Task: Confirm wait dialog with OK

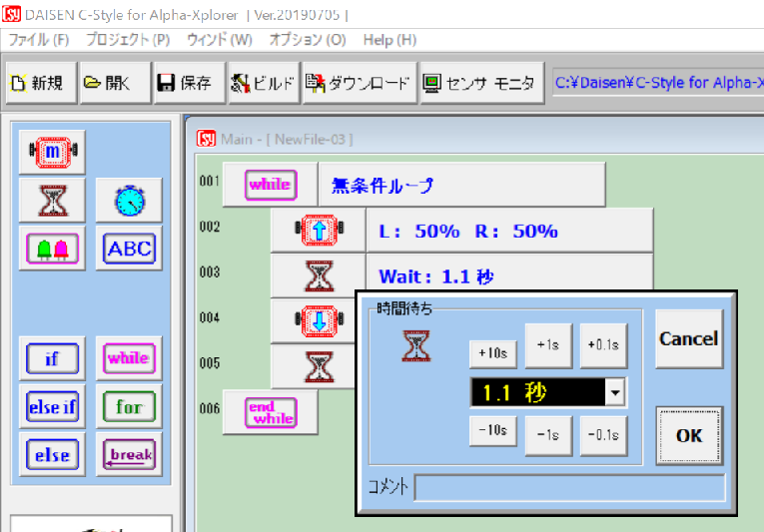Action: coord(689,435)
